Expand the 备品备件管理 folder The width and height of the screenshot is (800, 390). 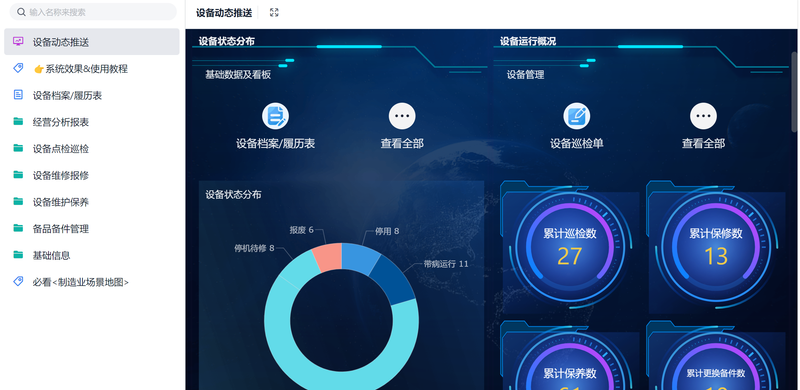click(92, 228)
